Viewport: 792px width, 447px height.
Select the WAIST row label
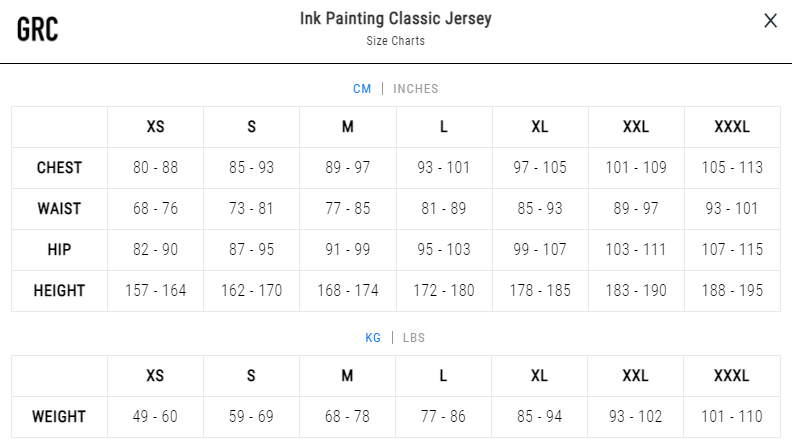59,209
